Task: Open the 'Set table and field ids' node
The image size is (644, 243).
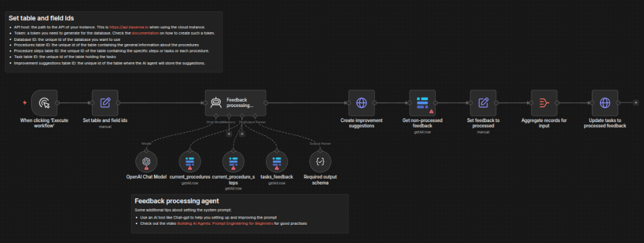Action: tap(105, 103)
